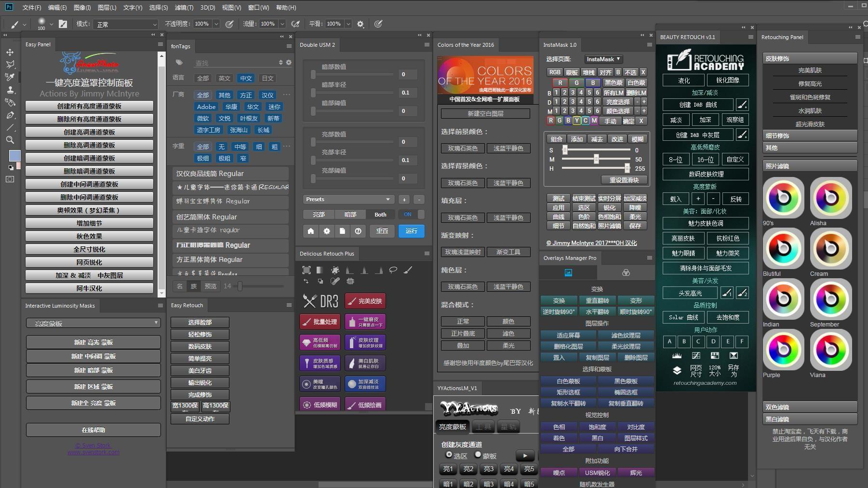Select the mask radio button in YYActions

pyautogui.click(x=478, y=455)
